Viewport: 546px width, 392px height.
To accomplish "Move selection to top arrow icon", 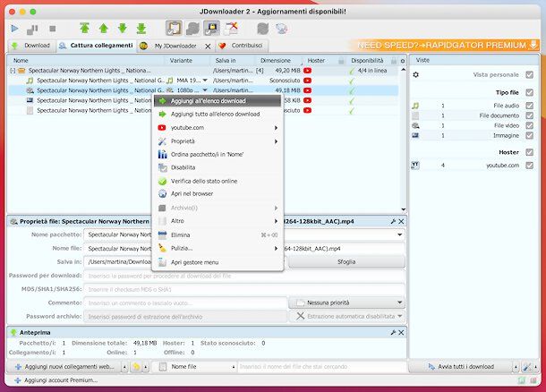I will point(85,29).
